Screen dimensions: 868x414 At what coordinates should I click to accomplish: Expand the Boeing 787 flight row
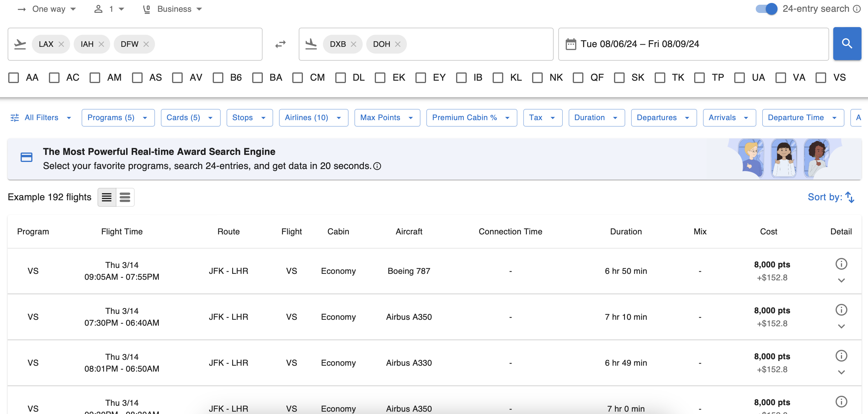pyautogui.click(x=841, y=280)
